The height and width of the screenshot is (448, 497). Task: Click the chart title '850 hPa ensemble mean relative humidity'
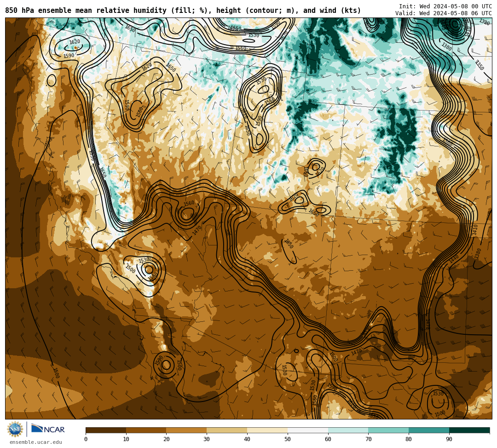86,11
